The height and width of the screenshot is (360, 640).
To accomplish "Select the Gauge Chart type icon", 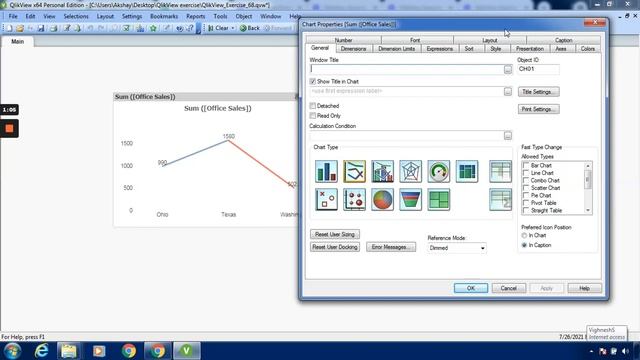I will pos(439,171).
